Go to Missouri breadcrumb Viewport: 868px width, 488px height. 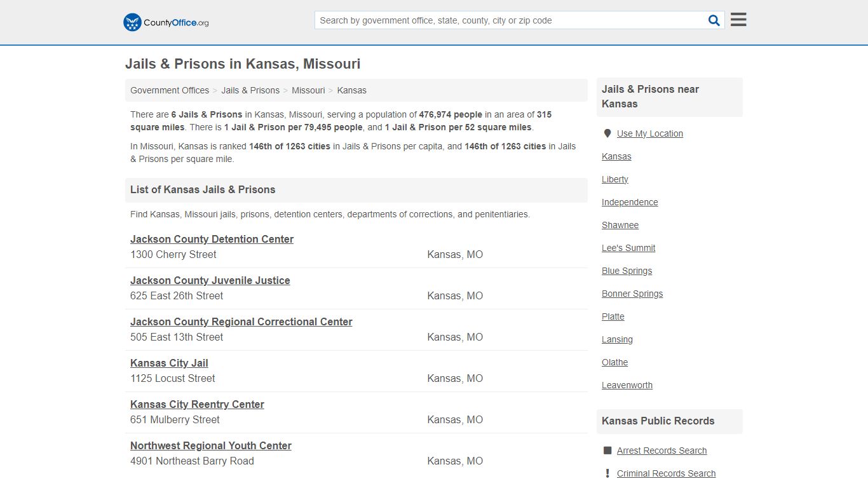pos(308,90)
